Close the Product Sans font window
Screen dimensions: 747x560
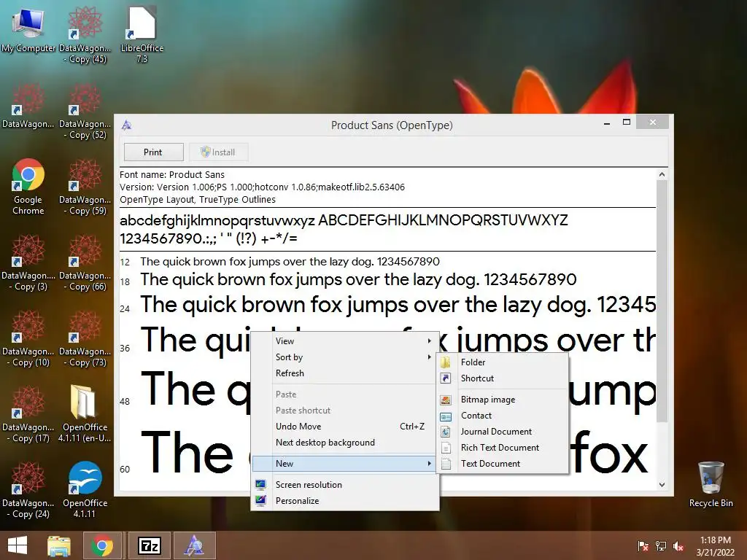[x=653, y=122]
